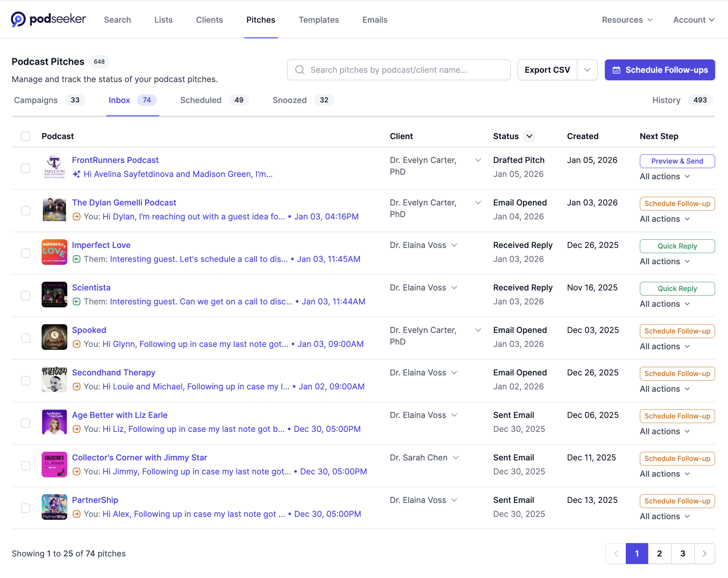Viewport: 728px width, 578px height.
Task: Click Quick Reply for Imperfect Love
Action: (x=677, y=246)
